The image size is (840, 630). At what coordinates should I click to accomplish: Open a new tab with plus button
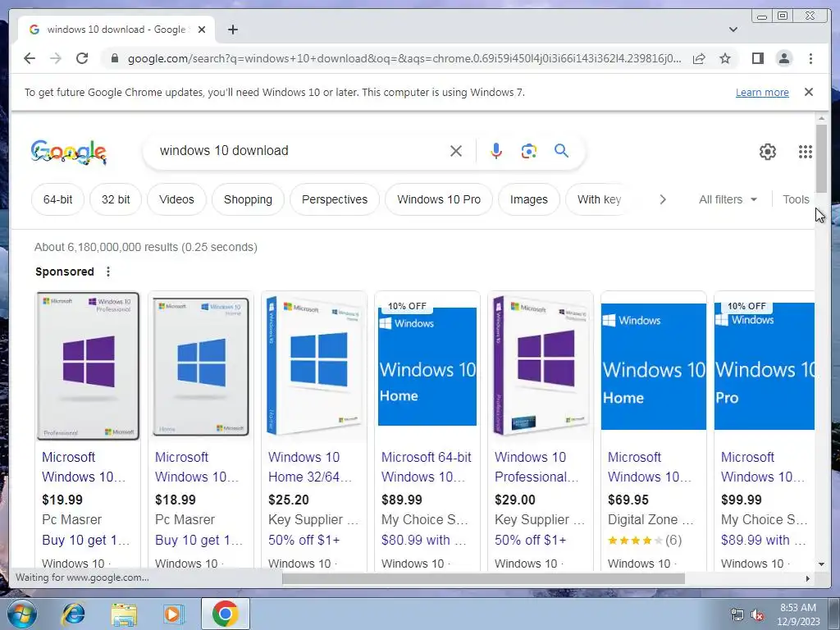click(x=232, y=30)
